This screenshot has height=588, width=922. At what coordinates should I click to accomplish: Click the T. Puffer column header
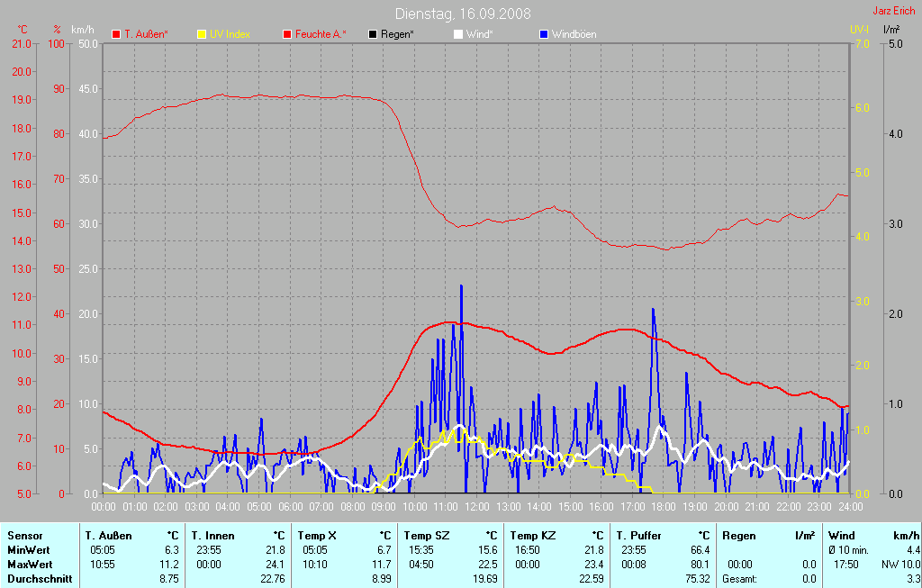click(639, 536)
